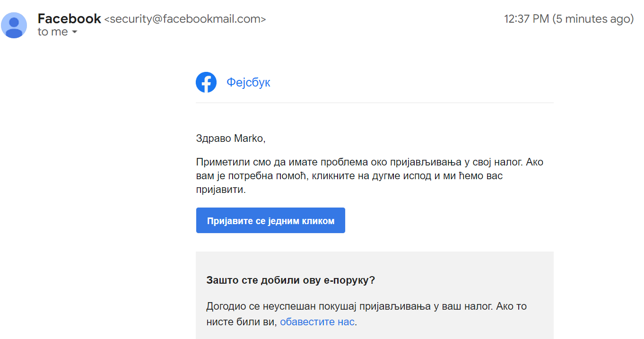Image resolution: width=644 pixels, height=339 pixels.
Task: Expand recipient details arrow beside "to me"
Action: (75, 33)
